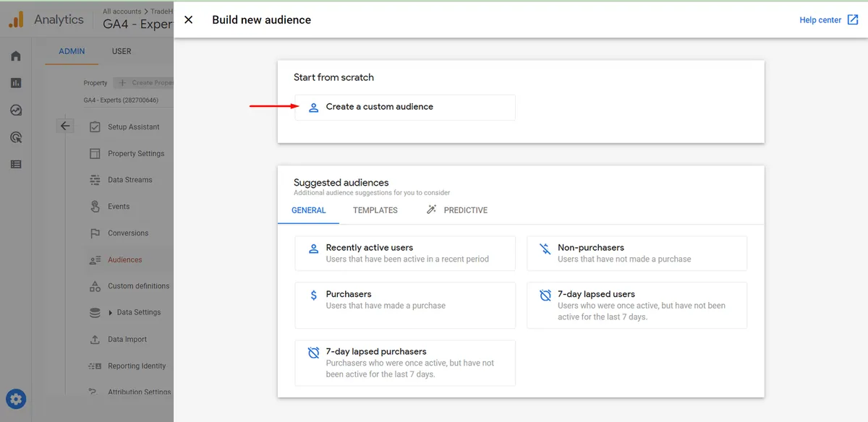Click the Create Property button

pos(145,83)
